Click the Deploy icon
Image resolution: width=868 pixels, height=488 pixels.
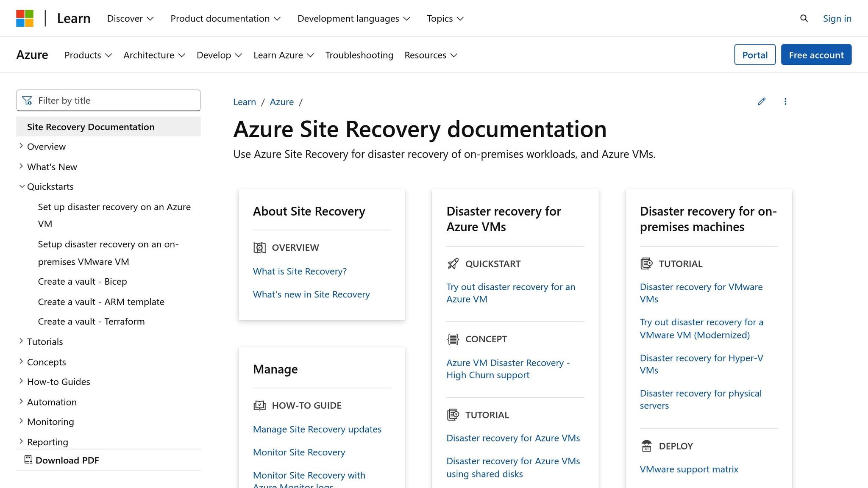coord(646,446)
